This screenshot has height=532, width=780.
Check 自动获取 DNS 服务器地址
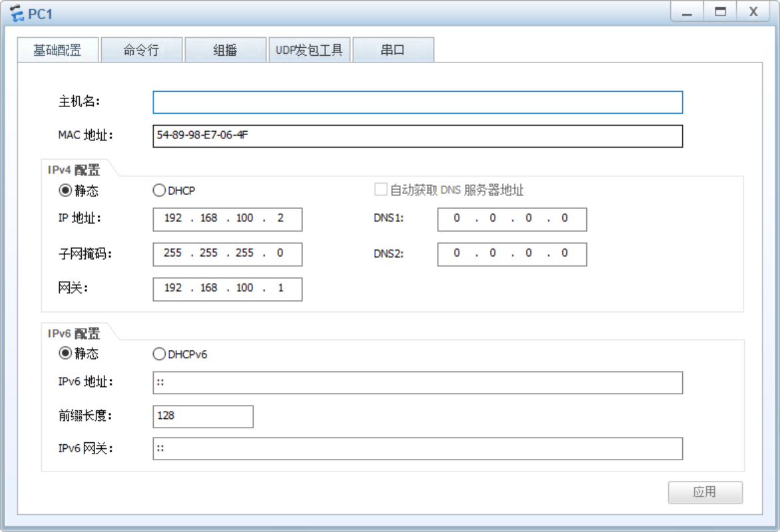pos(379,190)
